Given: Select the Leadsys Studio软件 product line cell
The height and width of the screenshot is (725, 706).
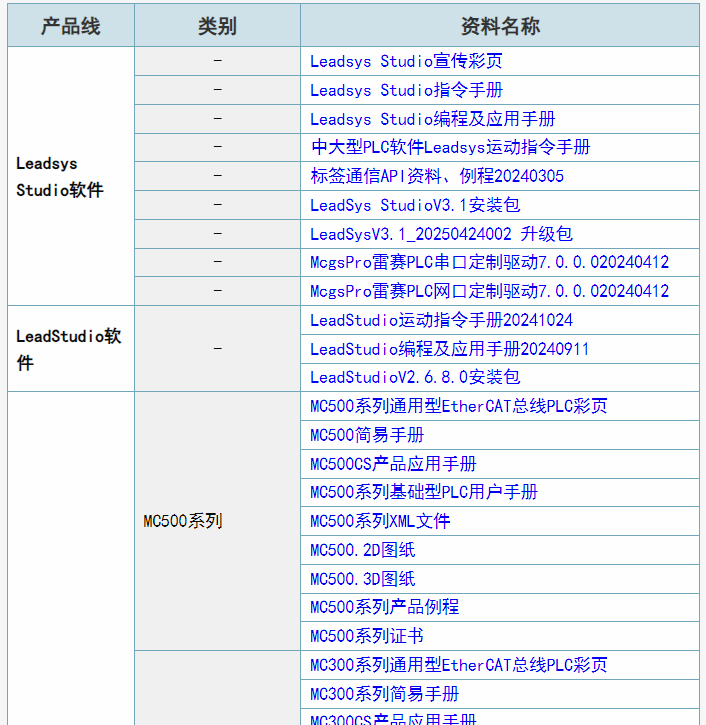Looking at the screenshot, I should (x=71, y=176).
